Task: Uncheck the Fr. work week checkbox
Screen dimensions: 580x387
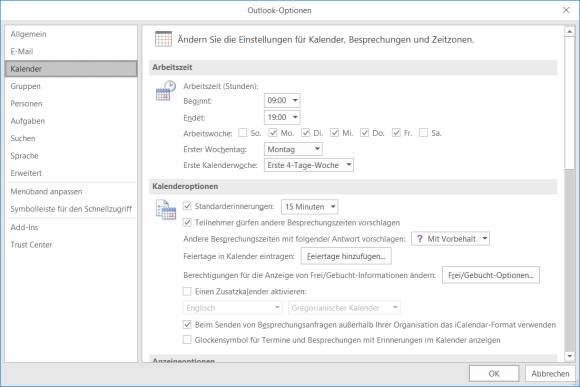Action: tap(396, 132)
